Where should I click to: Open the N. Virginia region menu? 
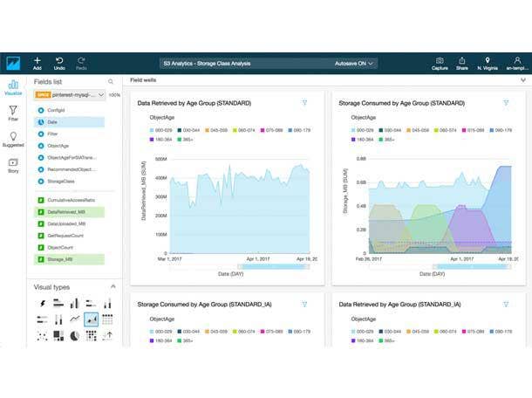point(488,63)
